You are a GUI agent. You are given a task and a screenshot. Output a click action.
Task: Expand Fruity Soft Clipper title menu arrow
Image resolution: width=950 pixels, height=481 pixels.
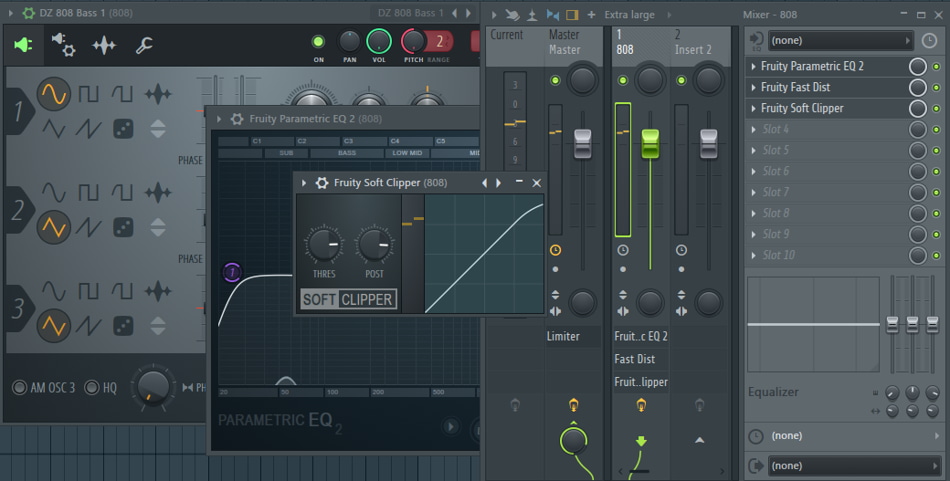tap(304, 183)
